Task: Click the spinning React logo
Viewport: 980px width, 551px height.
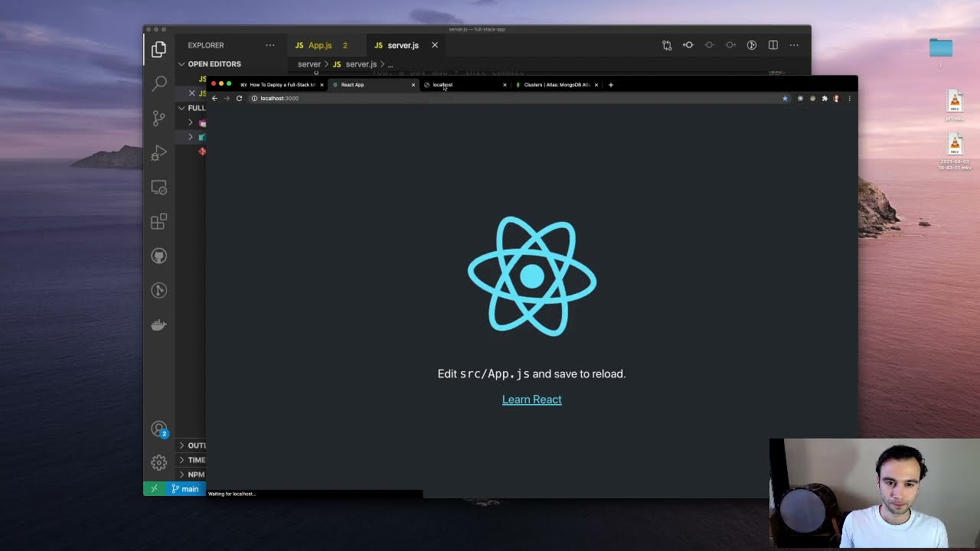Action: (x=532, y=276)
